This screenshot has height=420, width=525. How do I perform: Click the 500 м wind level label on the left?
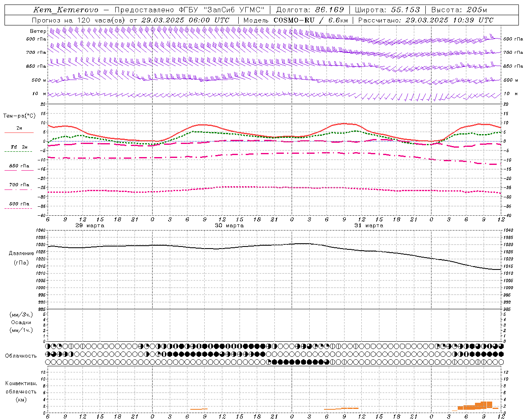(x=39, y=80)
